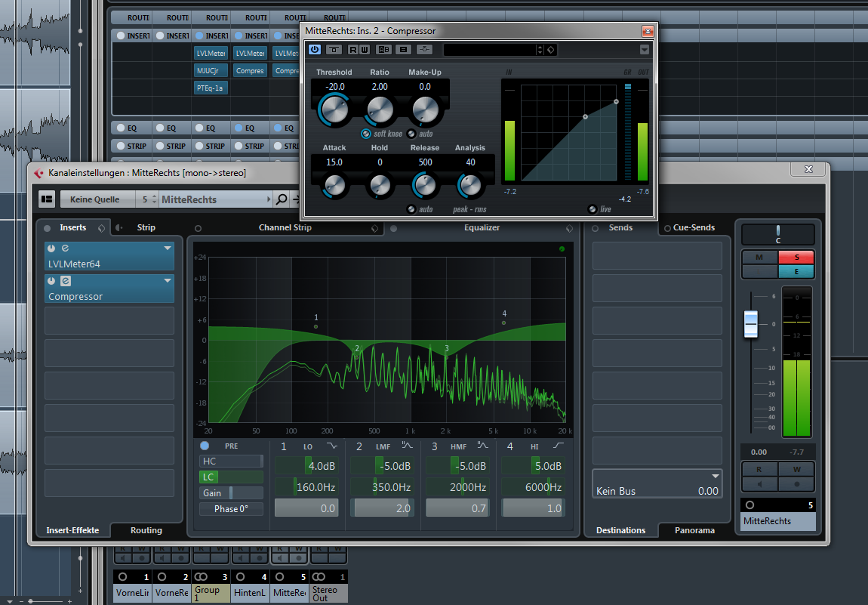Click the Equalizer preset diamond icon
868x605 pixels.
569,228
